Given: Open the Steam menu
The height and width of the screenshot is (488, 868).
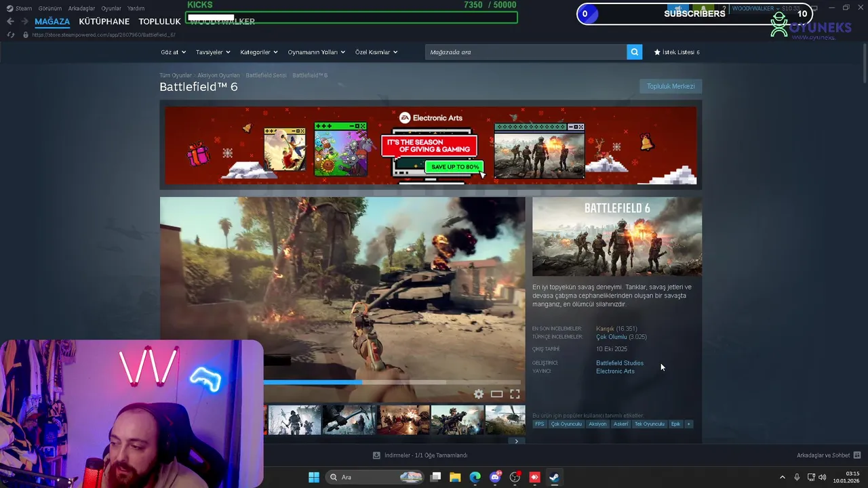Looking at the screenshot, I should pos(19,8).
